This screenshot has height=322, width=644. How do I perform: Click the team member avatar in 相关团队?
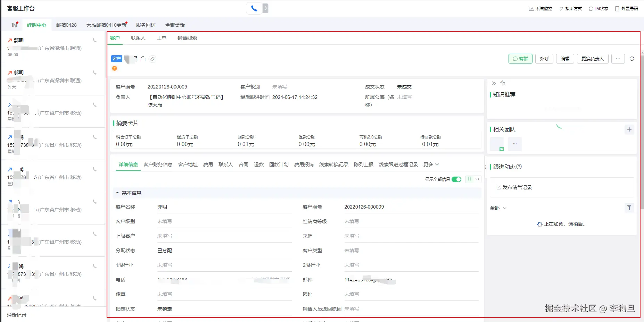pos(497,144)
